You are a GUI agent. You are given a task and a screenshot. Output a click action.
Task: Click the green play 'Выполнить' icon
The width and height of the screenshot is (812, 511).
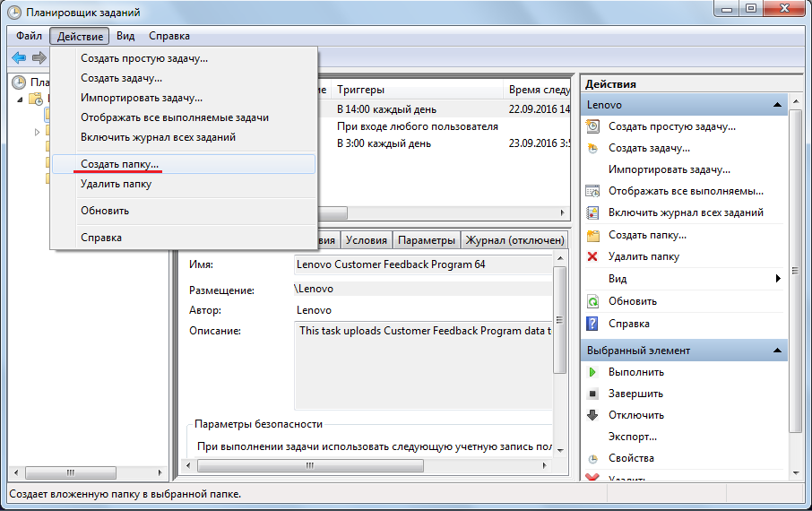pyautogui.click(x=592, y=371)
